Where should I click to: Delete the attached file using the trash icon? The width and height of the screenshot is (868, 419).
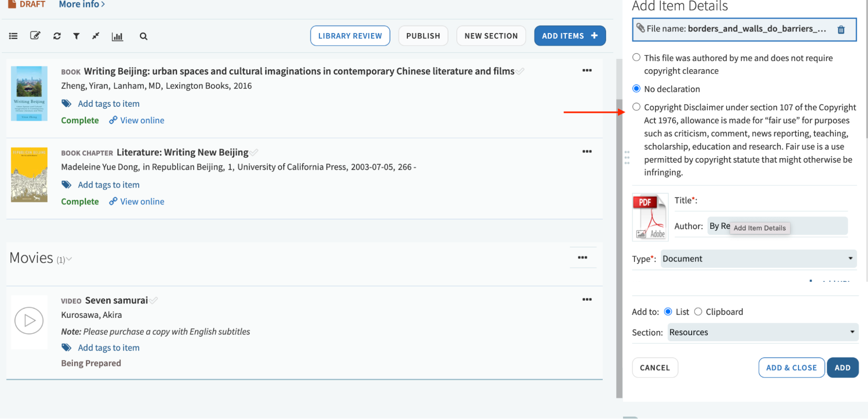coord(841,29)
